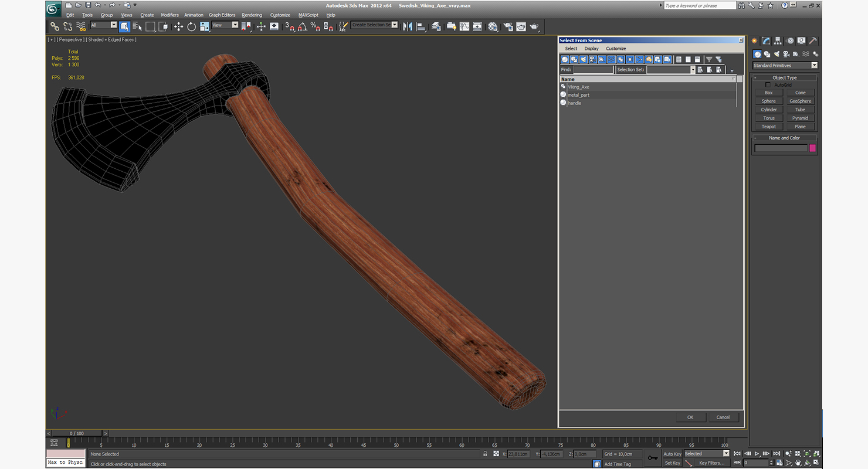This screenshot has height=469, width=868.
Task: Toggle Display Space Warps filter in dialog
Action: tap(611, 59)
